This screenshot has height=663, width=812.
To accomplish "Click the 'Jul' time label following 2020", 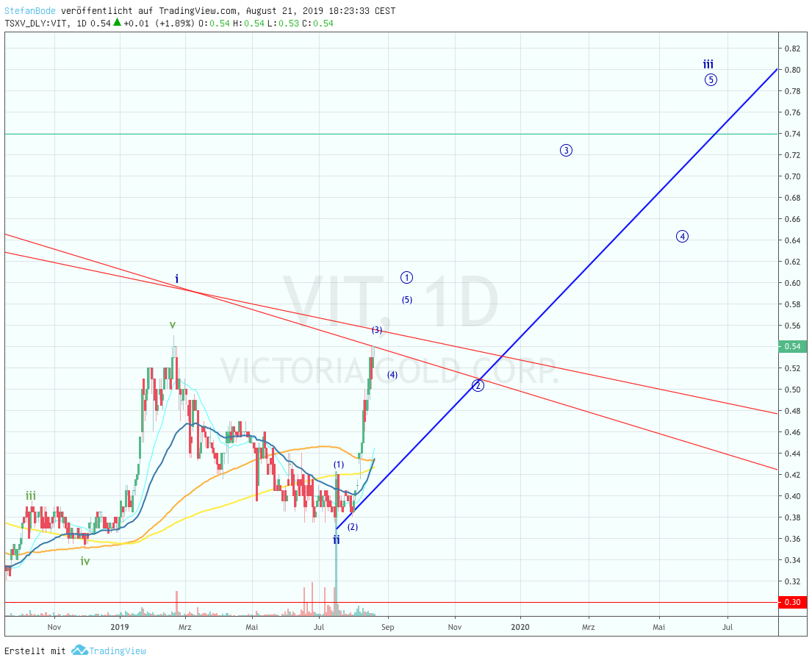I will pyautogui.click(x=727, y=627).
